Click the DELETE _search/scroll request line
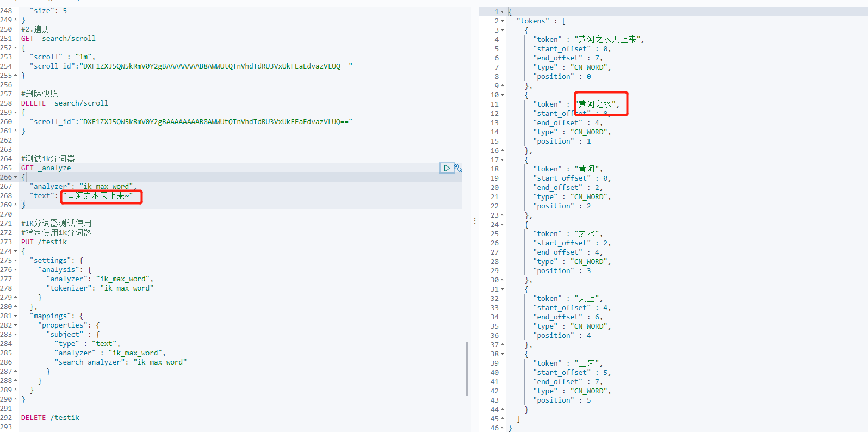 pos(65,103)
